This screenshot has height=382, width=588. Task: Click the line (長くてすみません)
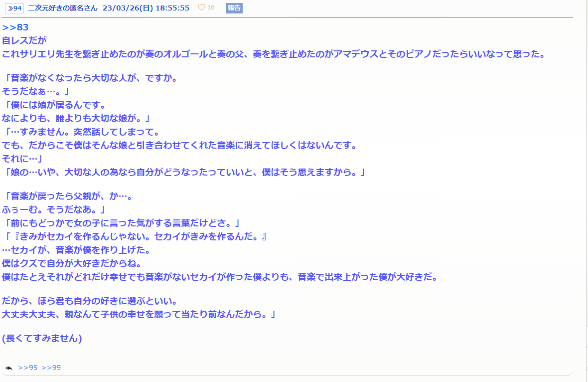click(42, 339)
